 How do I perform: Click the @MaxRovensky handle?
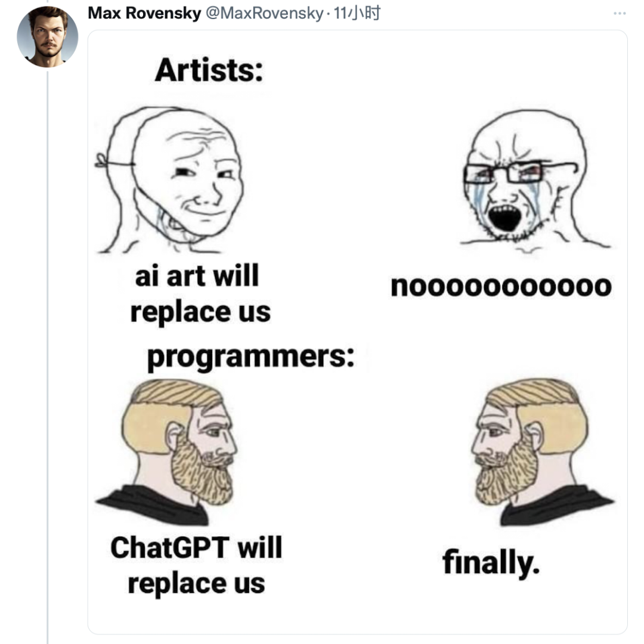264,13
